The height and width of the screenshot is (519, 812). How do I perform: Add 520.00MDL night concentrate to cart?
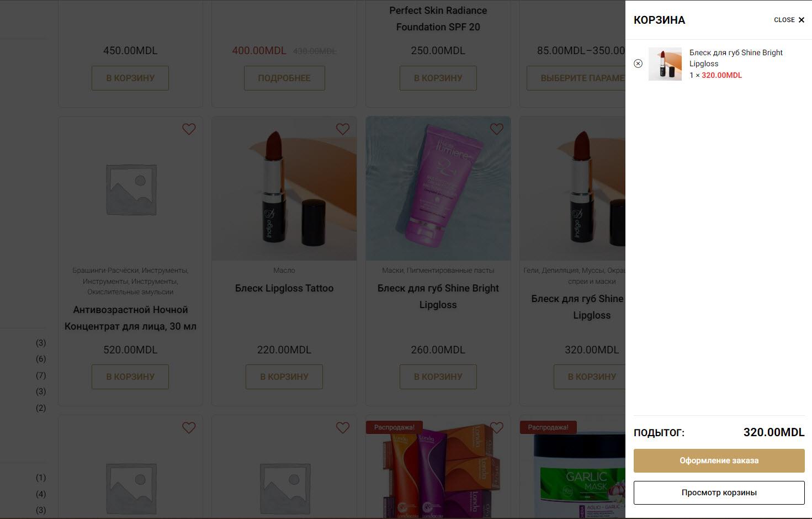pyautogui.click(x=130, y=377)
